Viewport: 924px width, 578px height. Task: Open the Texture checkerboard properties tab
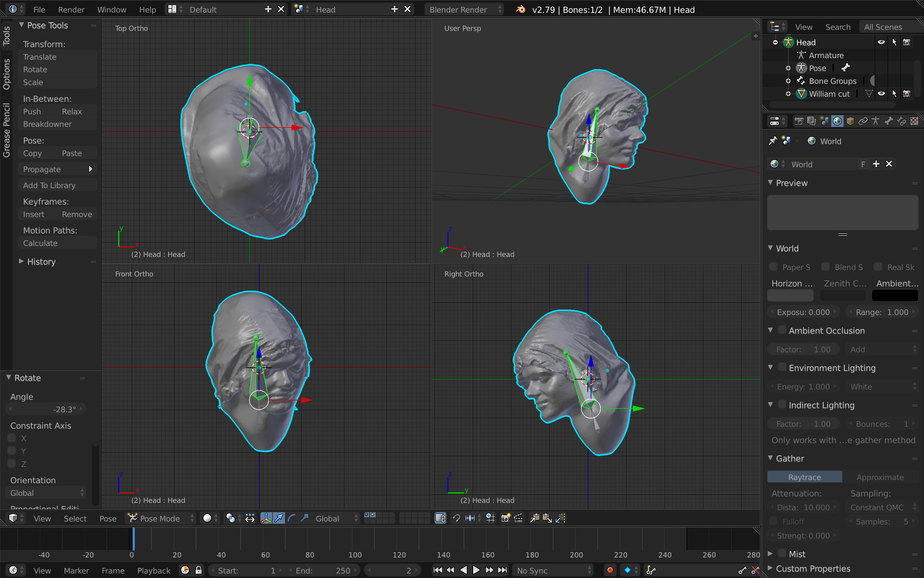[x=914, y=121]
